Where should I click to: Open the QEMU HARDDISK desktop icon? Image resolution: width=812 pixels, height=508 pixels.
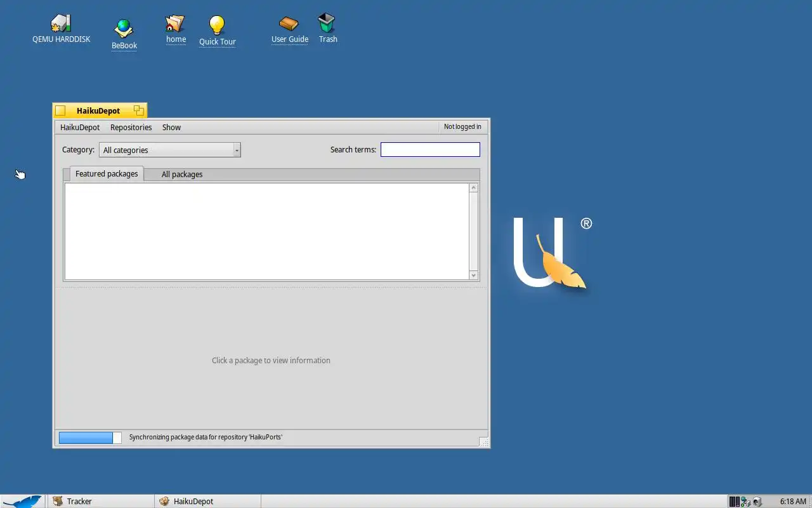[61, 24]
